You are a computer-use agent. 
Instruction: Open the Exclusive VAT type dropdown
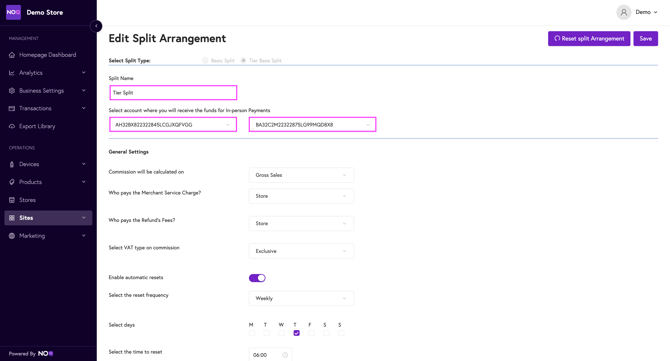(x=301, y=251)
